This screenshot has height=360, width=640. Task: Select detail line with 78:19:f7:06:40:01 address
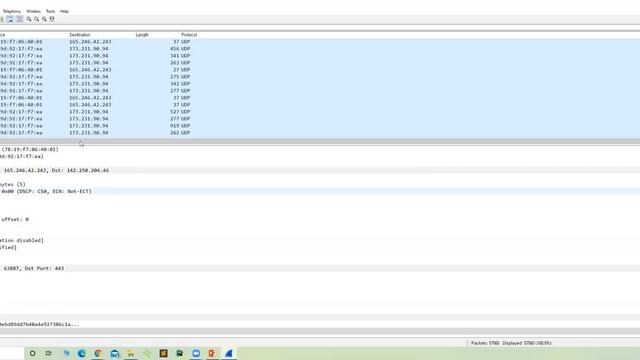320,149
